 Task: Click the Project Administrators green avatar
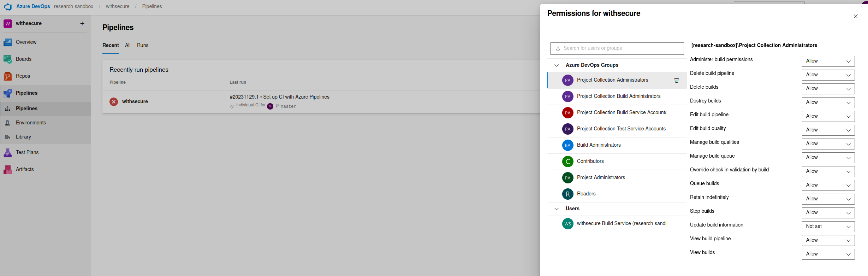tap(568, 178)
